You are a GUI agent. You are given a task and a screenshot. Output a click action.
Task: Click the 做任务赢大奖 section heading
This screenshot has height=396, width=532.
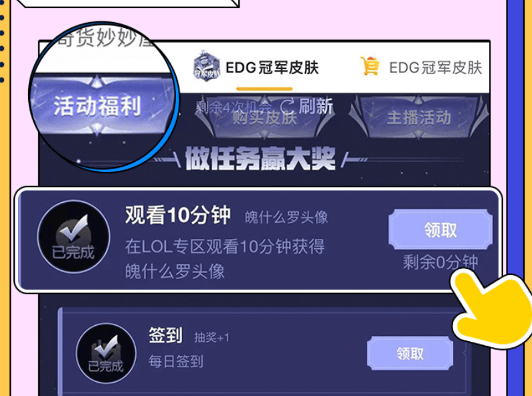(x=260, y=159)
